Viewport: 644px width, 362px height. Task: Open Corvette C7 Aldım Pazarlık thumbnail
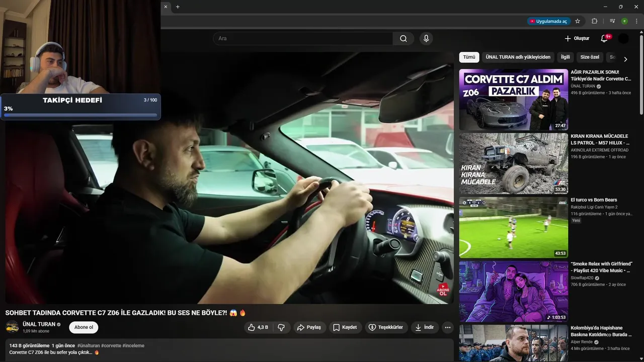click(x=513, y=100)
